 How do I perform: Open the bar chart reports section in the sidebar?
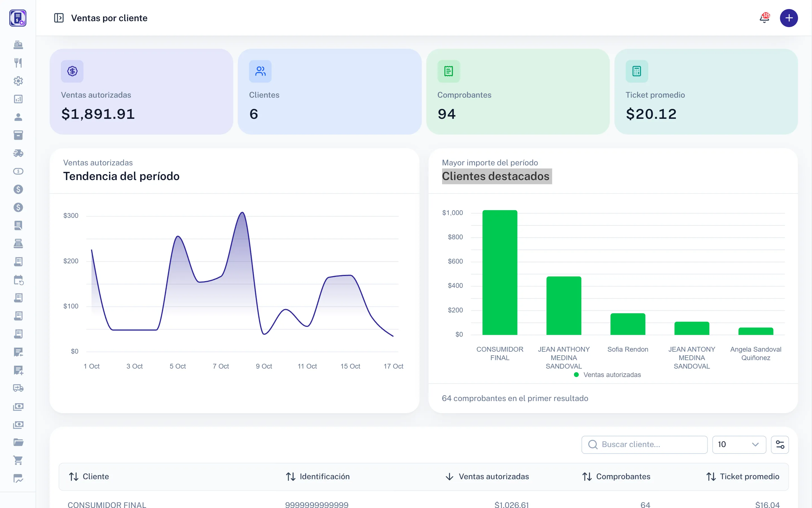point(18,99)
